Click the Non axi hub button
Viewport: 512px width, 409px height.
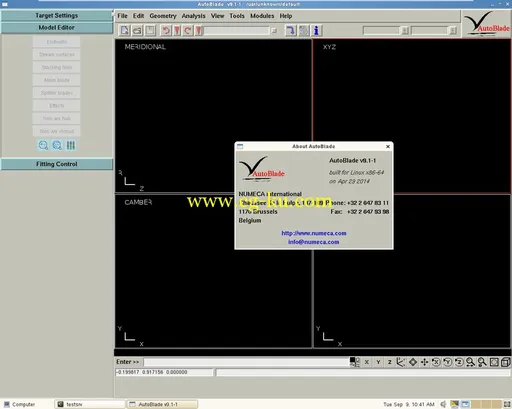[x=57, y=118]
